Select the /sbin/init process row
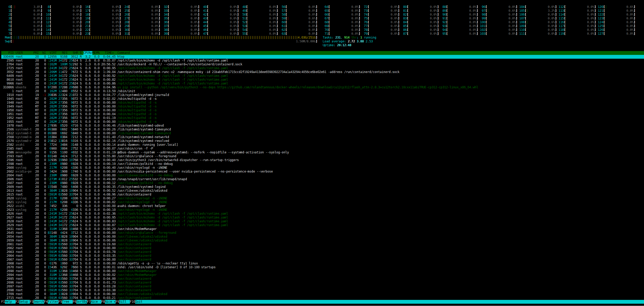Image resolution: width=644 pixels, height=306 pixels. pyautogui.click(x=322, y=91)
